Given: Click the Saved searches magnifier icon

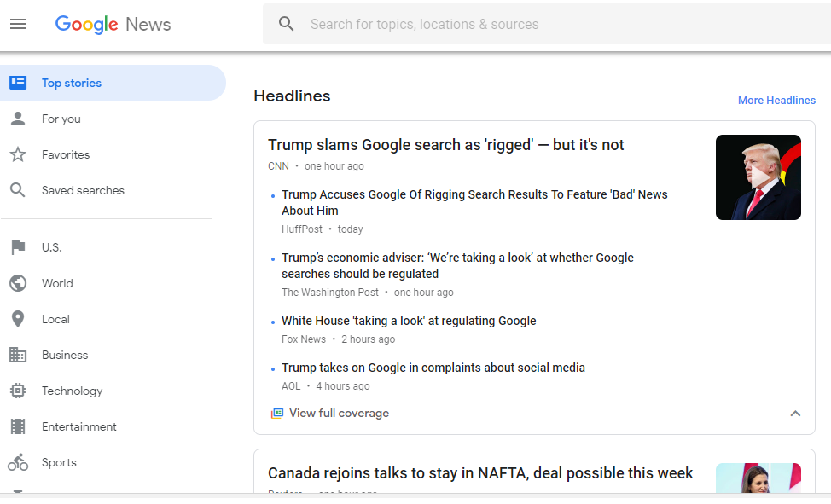Looking at the screenshot, I should point(18,190).
